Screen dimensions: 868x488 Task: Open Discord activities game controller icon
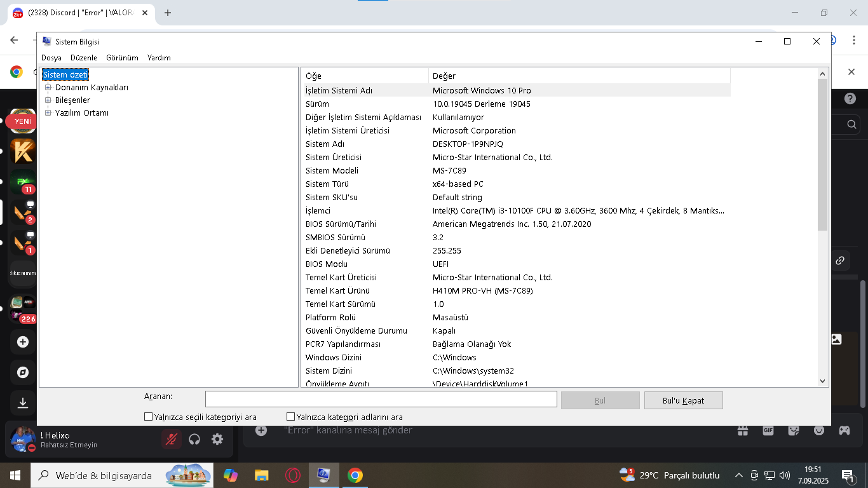[844, 430]
